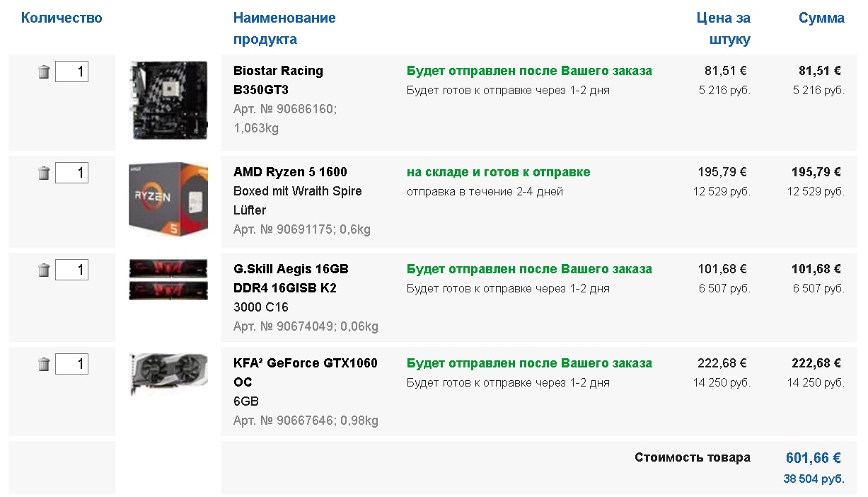Edit quantity field for KFA² GeForce GTX1060

(71, 364)
